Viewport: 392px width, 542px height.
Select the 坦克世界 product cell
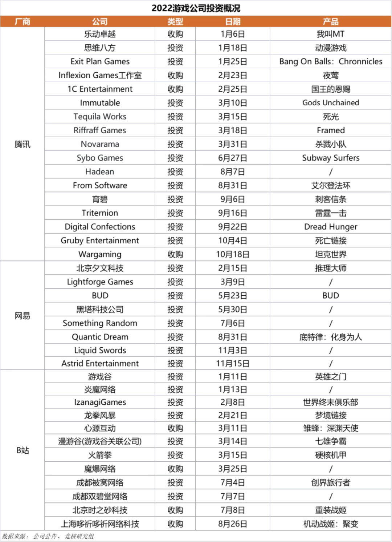coord(331,254)
